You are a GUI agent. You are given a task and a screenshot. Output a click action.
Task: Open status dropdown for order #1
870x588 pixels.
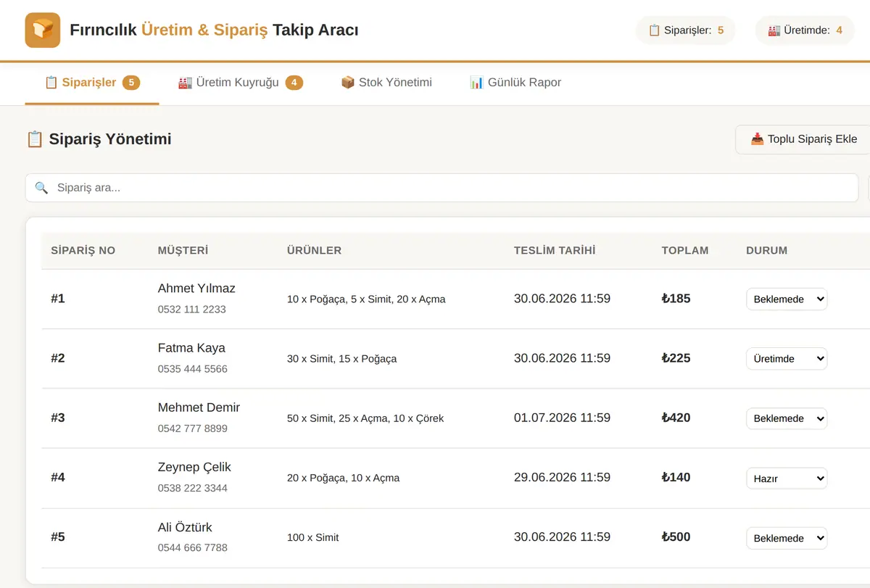click(787, 299)
